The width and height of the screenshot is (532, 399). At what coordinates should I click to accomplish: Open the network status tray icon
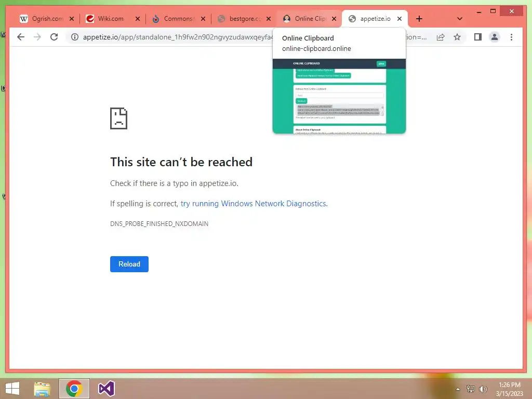point(470,389)
